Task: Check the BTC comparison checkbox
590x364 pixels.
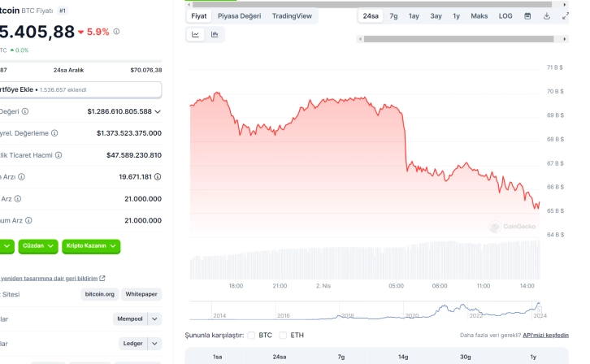Action: (251, 335)
